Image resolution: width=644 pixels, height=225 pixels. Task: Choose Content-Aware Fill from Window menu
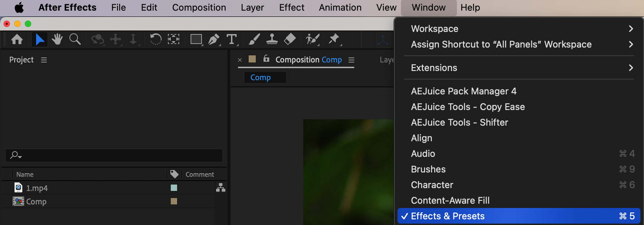pos(450,201)
